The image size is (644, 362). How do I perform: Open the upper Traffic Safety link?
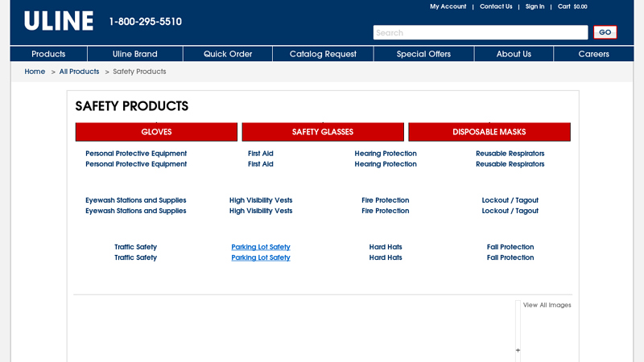tap(135, 247)
